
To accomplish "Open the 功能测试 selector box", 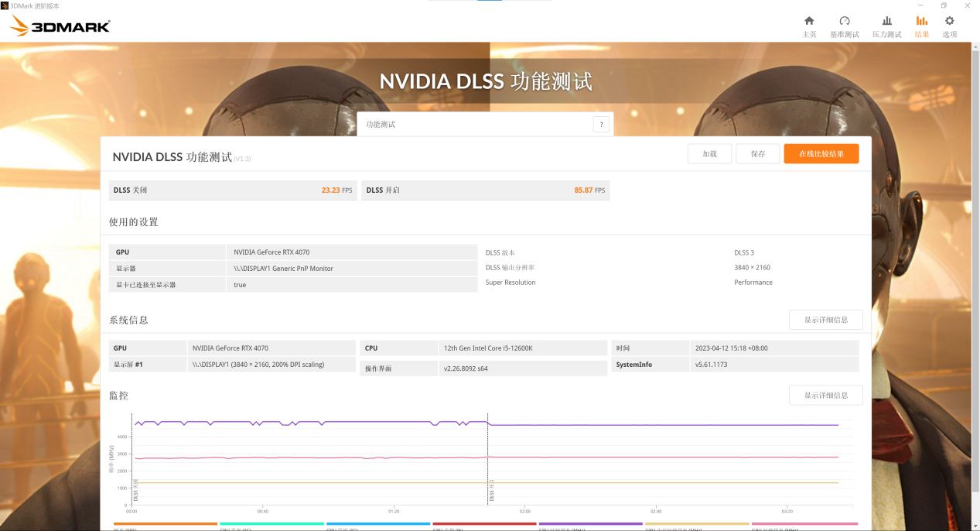I will (x=474, y=125).
